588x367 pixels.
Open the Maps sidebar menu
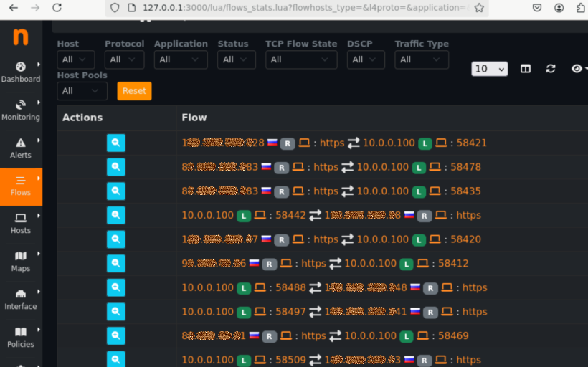21,262
